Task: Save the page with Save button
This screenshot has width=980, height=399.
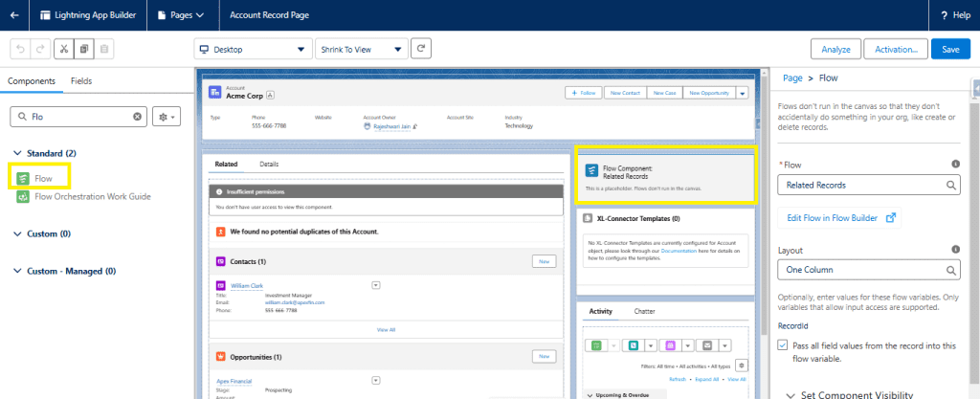Action: (950, 50)
